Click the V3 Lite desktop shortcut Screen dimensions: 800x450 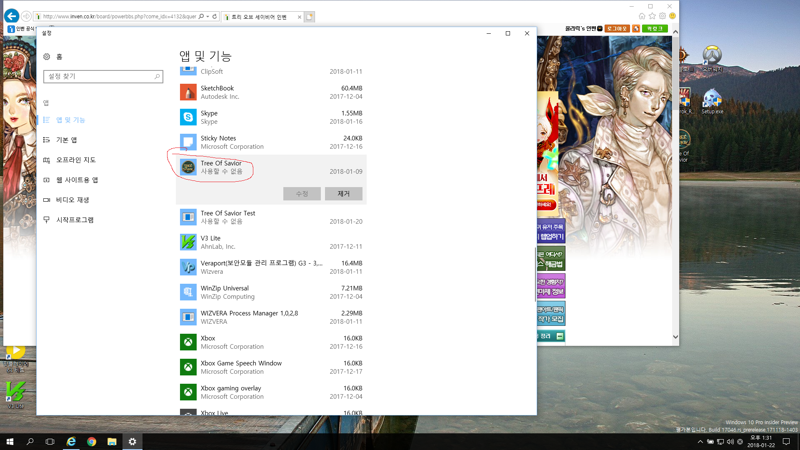15,395
